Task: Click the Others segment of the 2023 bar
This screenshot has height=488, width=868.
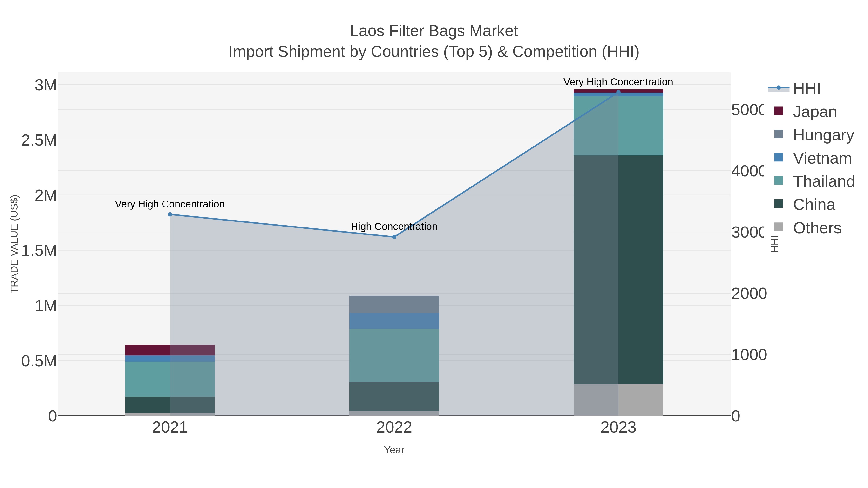Action: coord(618,400)
